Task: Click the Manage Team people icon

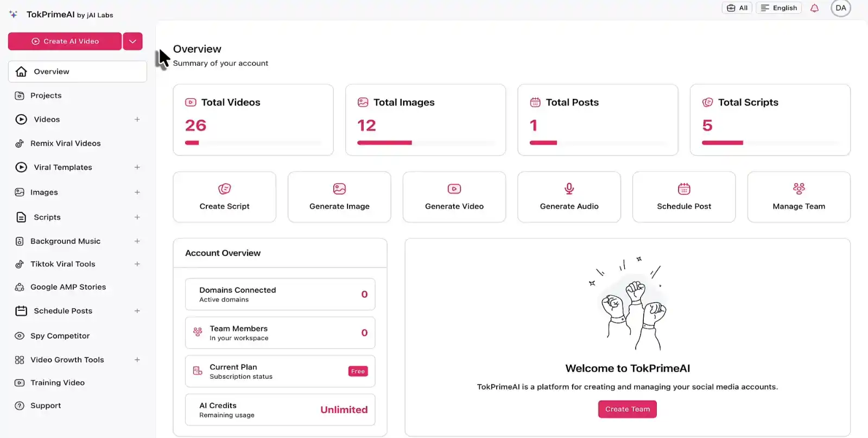Action: click(799, 189)
